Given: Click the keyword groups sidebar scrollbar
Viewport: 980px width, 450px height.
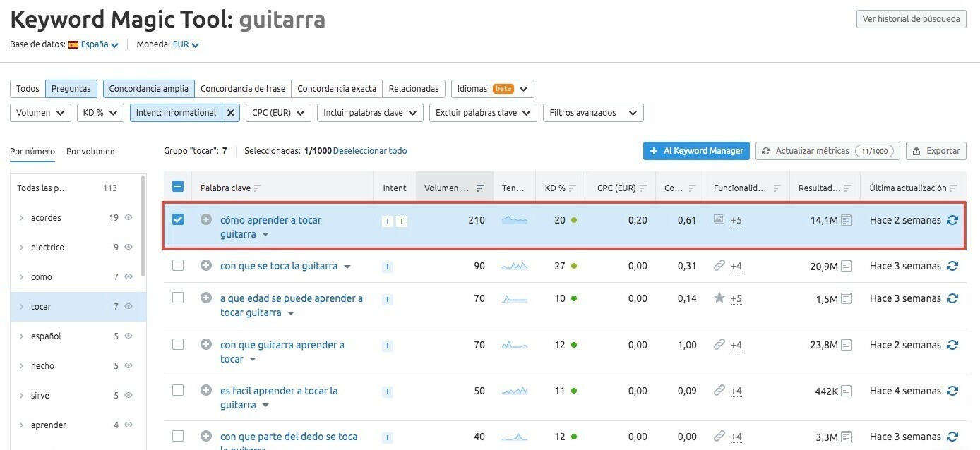Looking at the screenshot, I should (143, 226).
